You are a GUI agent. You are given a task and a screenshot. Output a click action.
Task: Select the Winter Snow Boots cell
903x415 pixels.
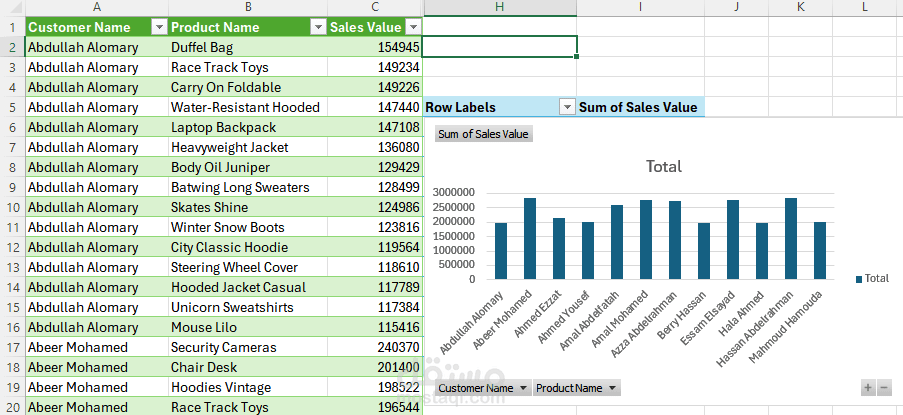[248, 227]
